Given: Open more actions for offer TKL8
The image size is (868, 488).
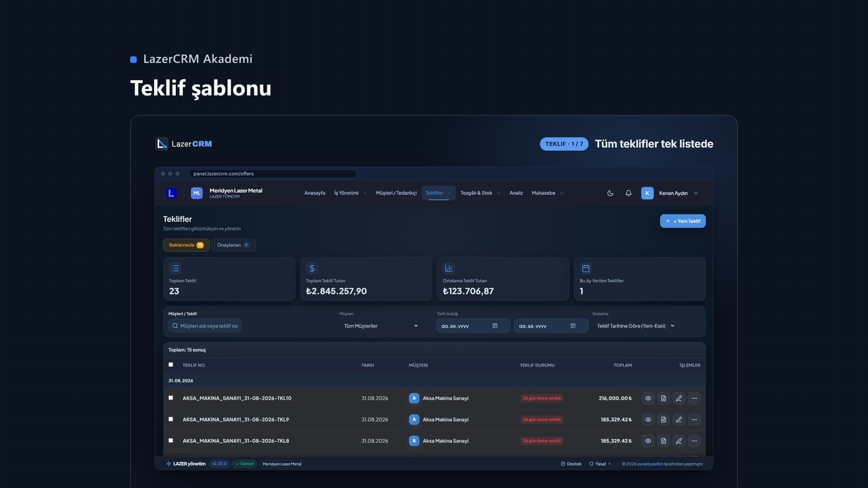Looking at the screenshot, I should (694, 441).
